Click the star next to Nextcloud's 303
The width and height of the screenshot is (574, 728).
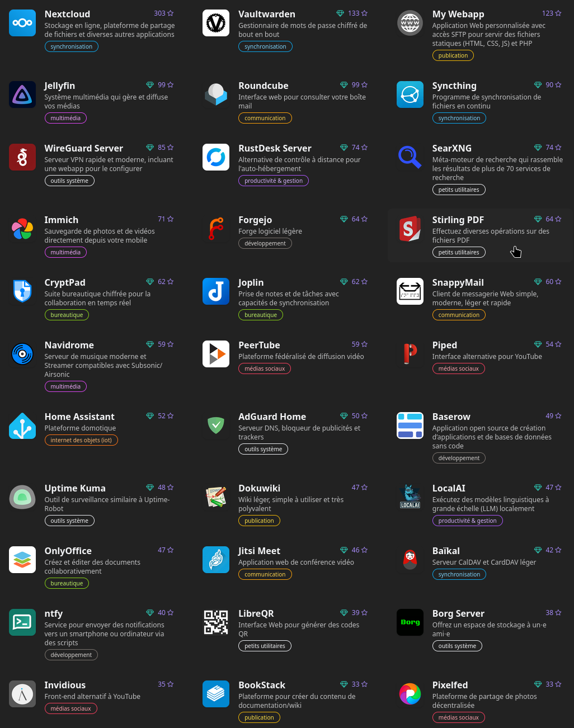click(x=171, y=13)
